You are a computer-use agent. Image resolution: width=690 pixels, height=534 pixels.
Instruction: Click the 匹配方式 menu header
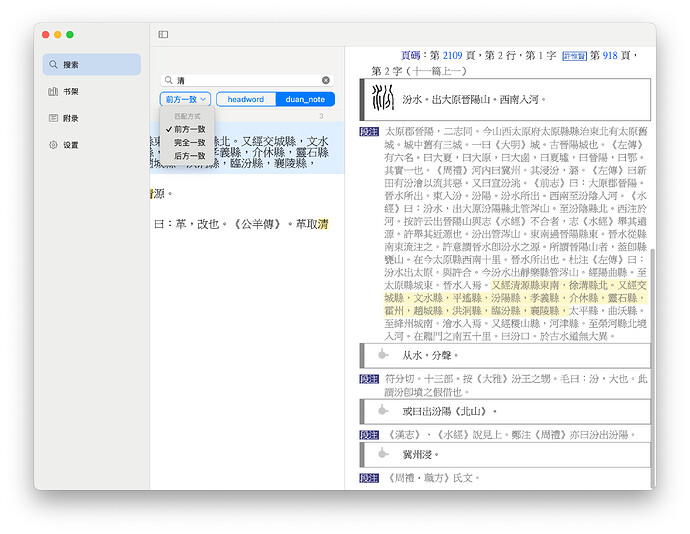point(187,116)
